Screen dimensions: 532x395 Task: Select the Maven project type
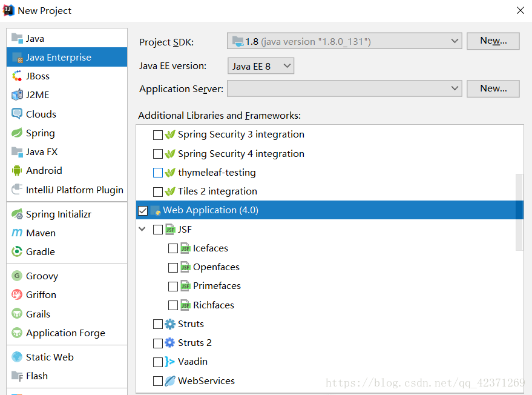pos(67,233)
